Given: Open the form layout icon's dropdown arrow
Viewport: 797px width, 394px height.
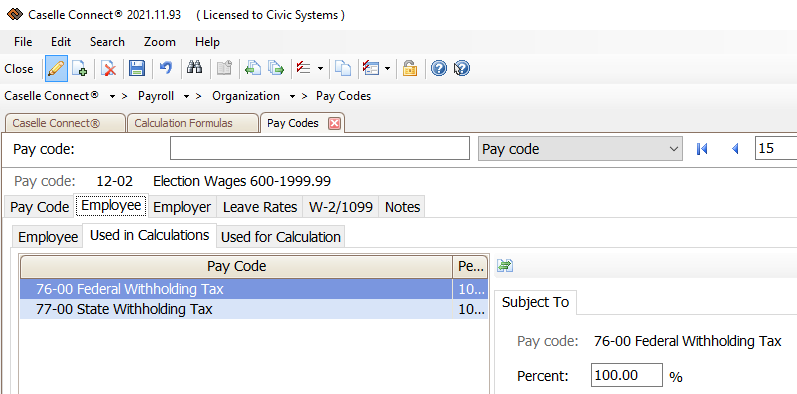Looking at the screenshot, I should pos(387,68).
